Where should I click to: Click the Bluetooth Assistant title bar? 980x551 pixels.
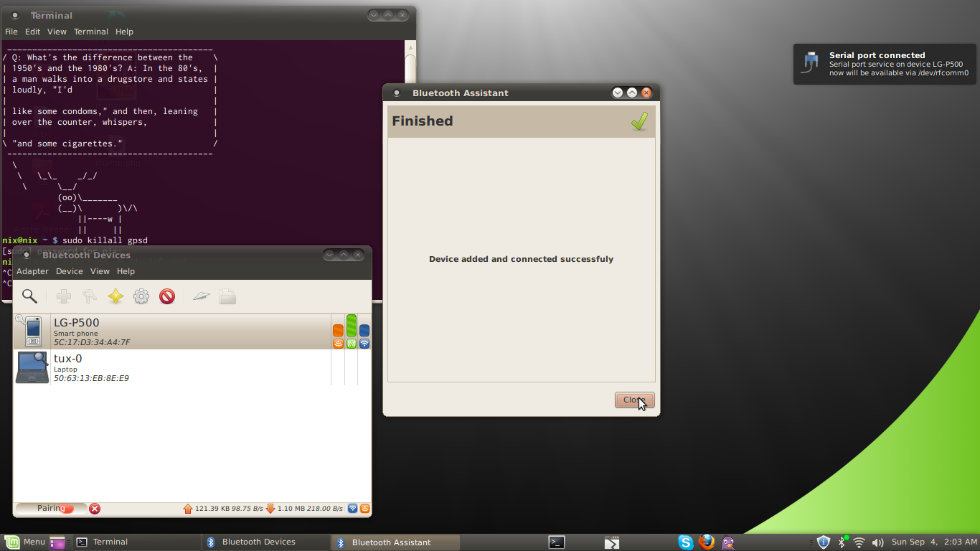521,93
